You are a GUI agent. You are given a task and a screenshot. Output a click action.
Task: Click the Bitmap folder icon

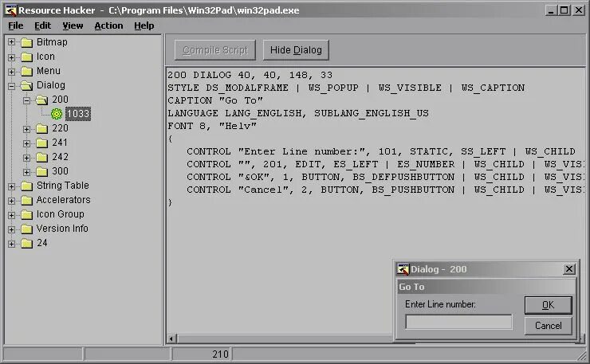(x=27, y=42)
